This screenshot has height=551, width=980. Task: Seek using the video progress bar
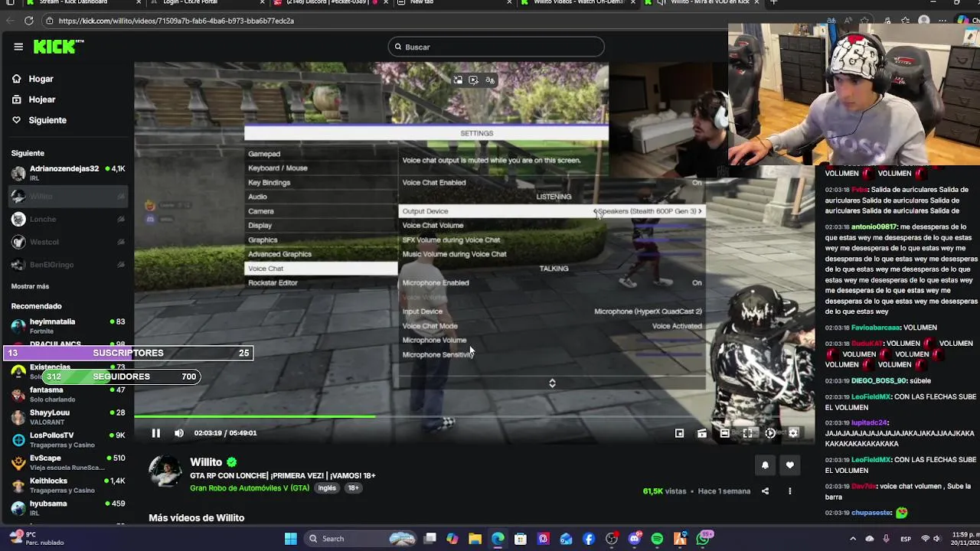475,417
